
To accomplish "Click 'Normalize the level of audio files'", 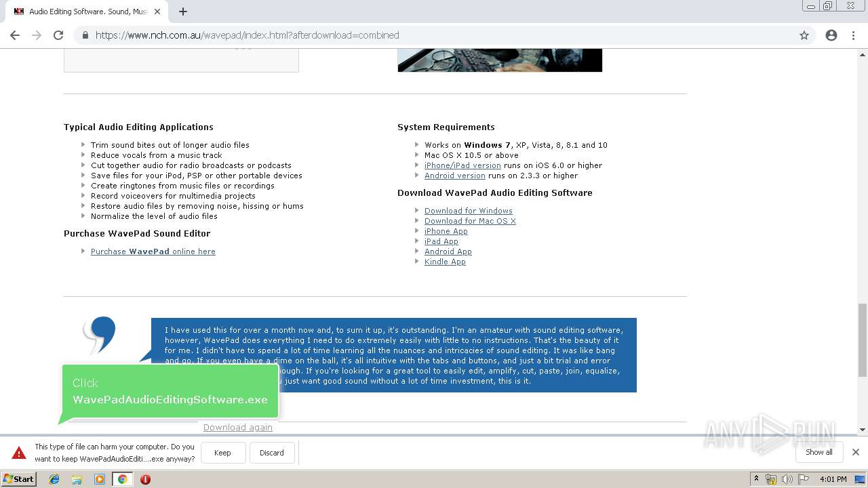I will coord(154,216).
